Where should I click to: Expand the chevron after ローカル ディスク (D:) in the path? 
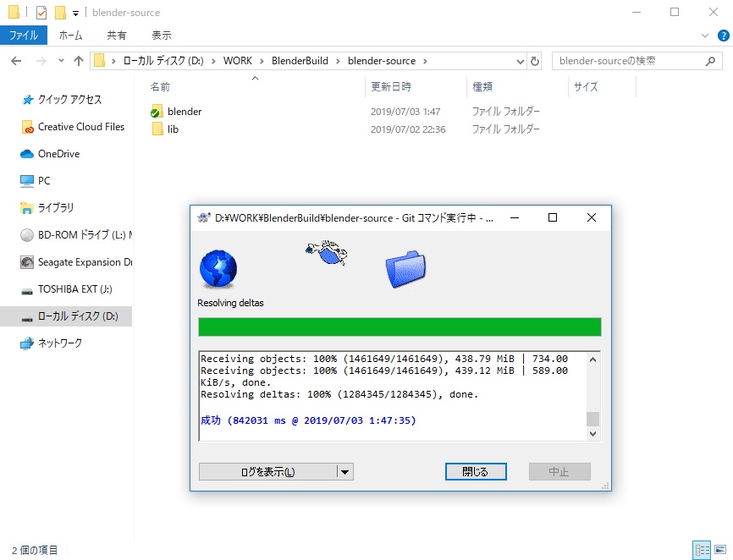pos(213,61)
